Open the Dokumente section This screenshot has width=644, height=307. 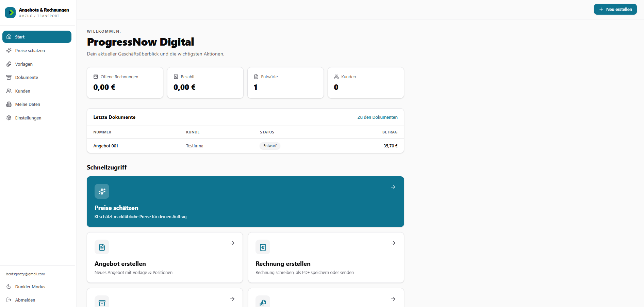(37, 77)
